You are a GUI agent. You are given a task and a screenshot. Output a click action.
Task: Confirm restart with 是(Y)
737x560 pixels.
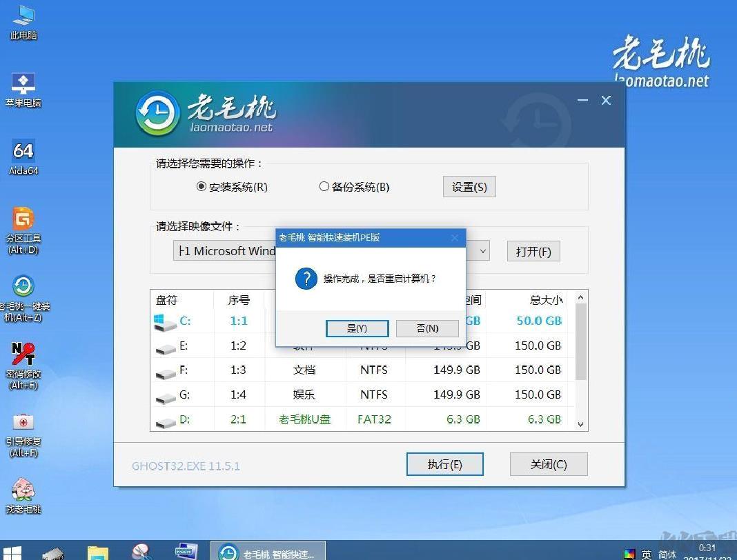coord(357,328)
